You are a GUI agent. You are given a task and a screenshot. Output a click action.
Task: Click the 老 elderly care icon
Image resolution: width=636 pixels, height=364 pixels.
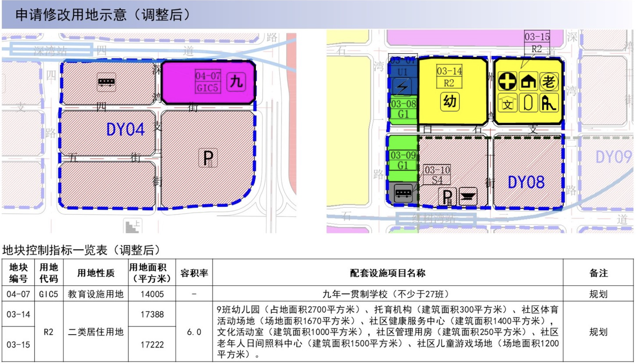click(x=549, y=81)
